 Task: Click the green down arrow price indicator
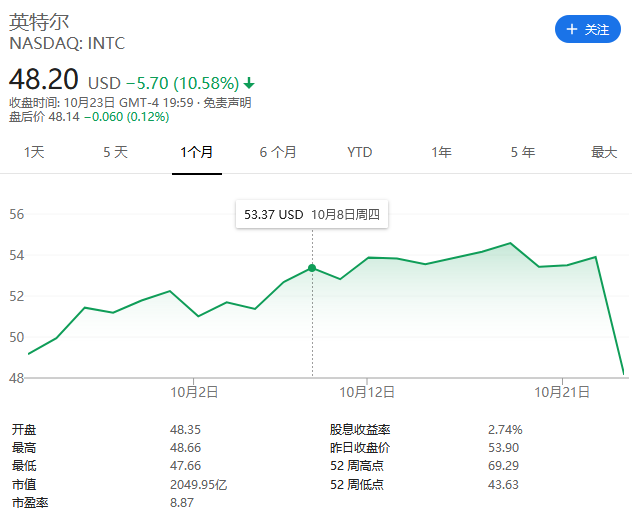(x=249, y=83)
